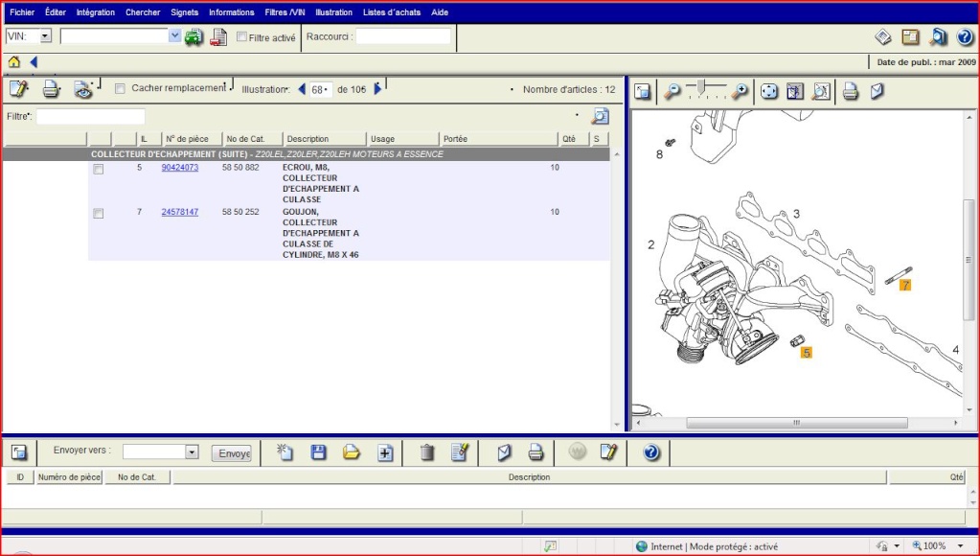This screenshot has width=980, height=556.
Task: Open the Signets menu
Action: tap(184, 12)
